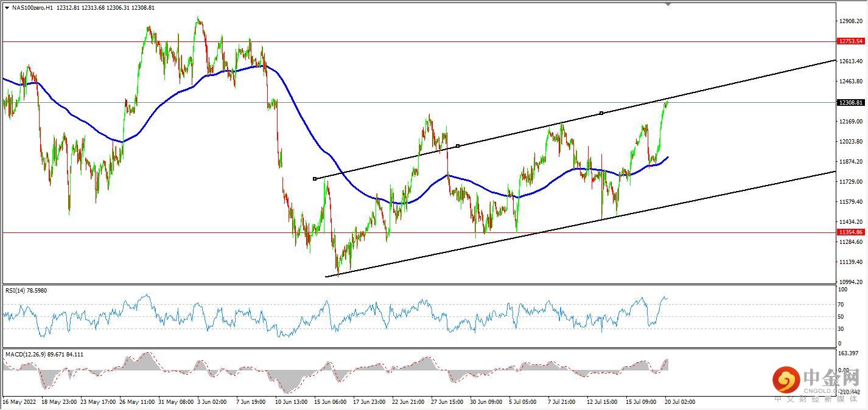Click the 10 Jun 13:00 date label
This screenshot has width=868, height=410.
click(x=291, y=402)
